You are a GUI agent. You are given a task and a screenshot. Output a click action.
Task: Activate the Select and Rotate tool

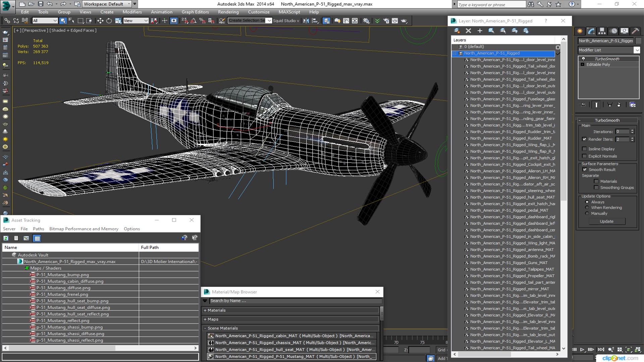point(109,21)
